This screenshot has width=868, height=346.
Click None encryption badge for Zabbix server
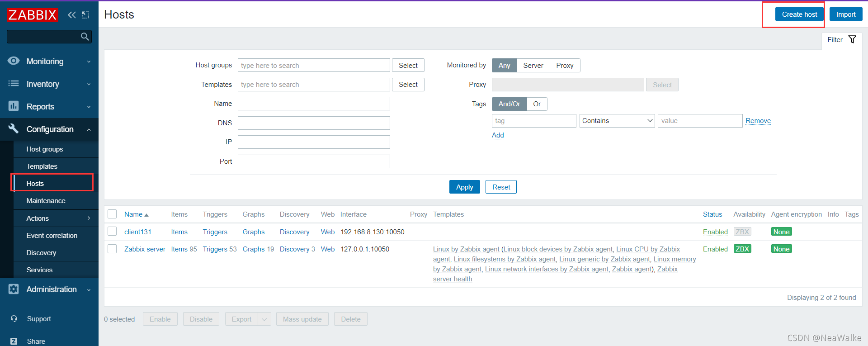click(x=781, y=249)
